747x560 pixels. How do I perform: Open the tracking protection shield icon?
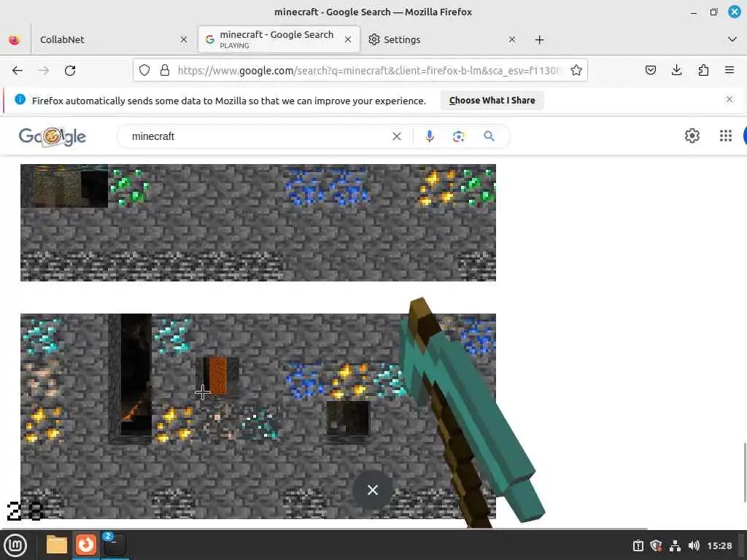[x=144, y=71]
